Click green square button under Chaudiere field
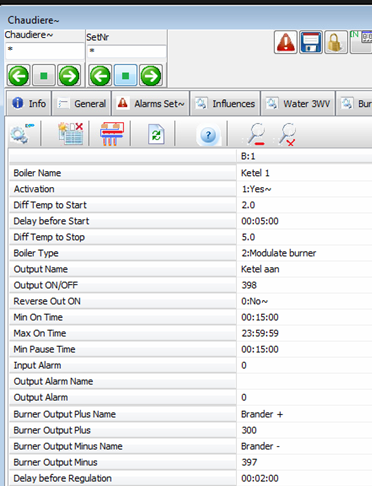Viewport: 372px width, 486px height. pos(44,76)
